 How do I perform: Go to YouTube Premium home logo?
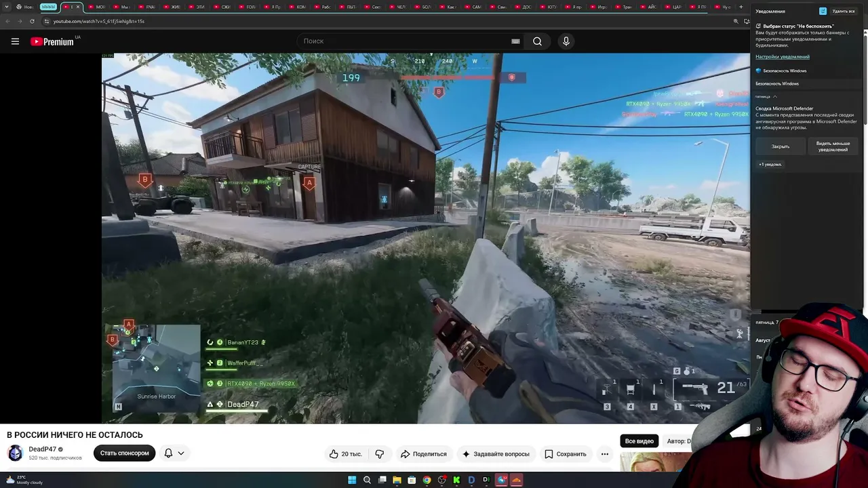[x=53, y=41]
